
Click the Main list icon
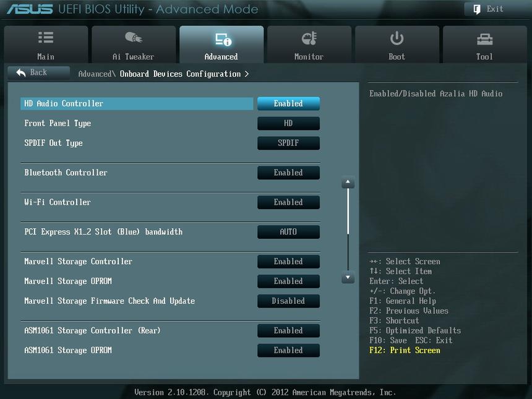click(45, 38)
